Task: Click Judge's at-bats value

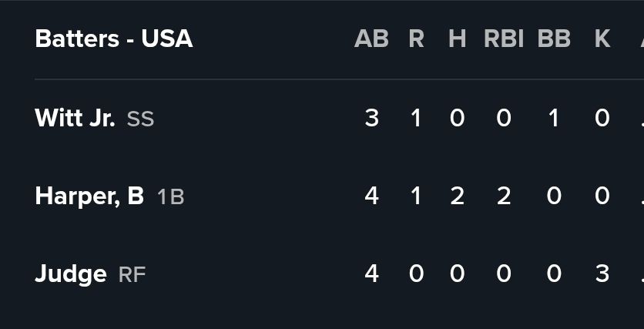Action: pos(371,274)
